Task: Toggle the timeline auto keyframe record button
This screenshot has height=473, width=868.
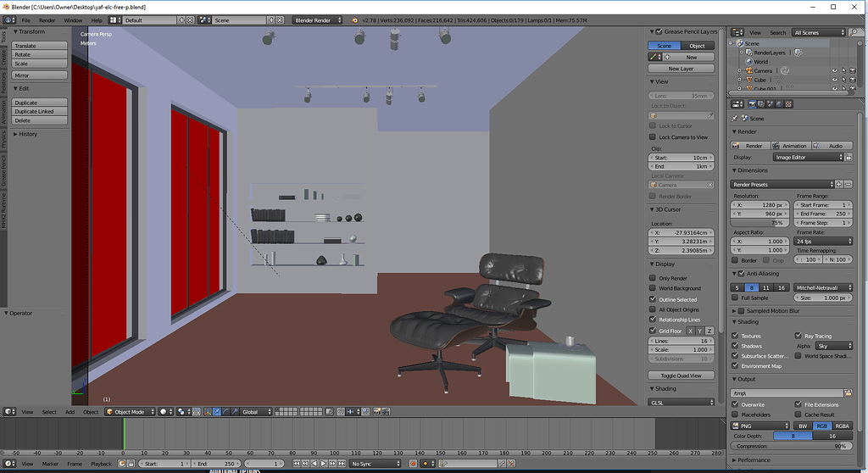Action: (x=413, y=464)
